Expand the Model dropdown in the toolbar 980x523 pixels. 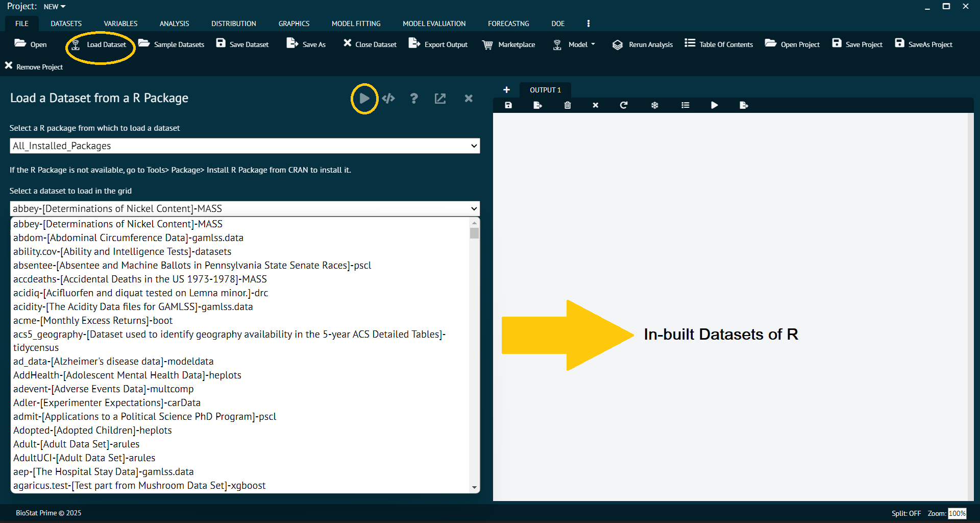pyautogui.click(x=579, y=44)
